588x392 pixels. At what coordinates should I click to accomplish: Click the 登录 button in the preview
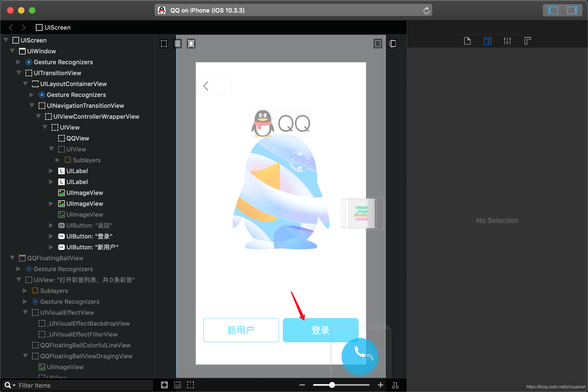coord(320,330)
